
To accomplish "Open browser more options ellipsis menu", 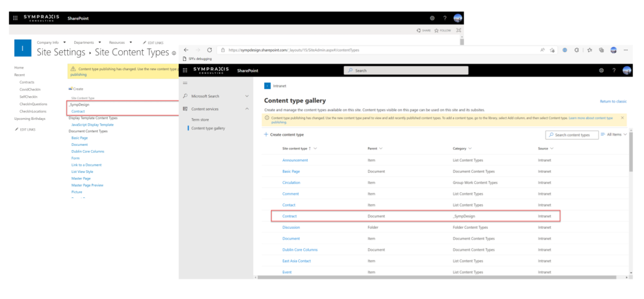I will (626, 50).
